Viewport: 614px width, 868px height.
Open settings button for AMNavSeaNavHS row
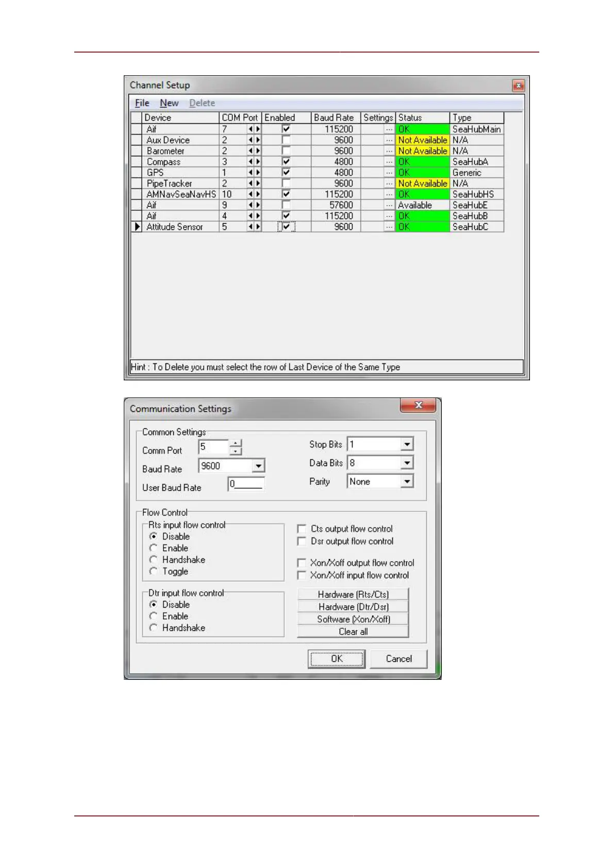point(389,194)
